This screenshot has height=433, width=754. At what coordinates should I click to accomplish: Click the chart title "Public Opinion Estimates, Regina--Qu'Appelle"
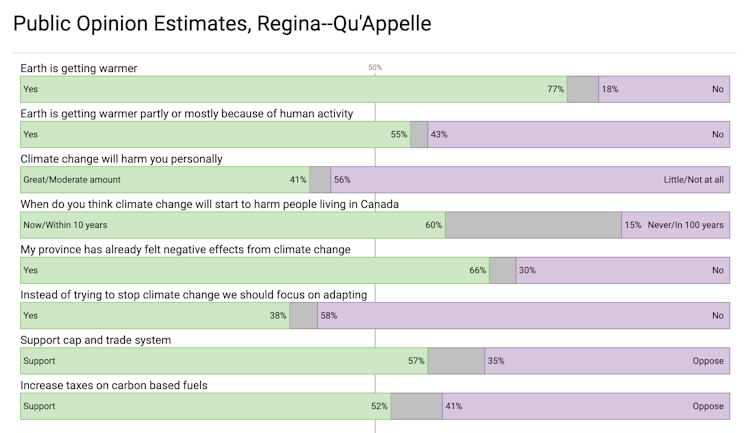(x=222, y=23)
